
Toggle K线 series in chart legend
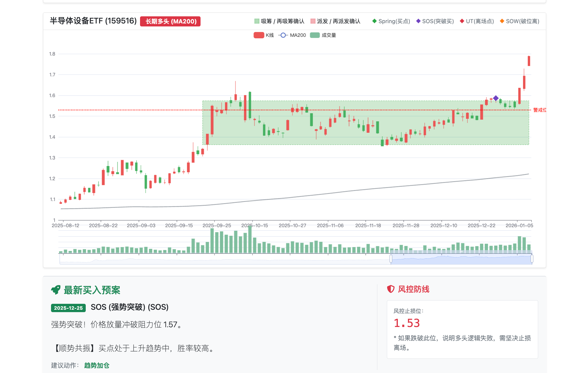tap(259, 35)
